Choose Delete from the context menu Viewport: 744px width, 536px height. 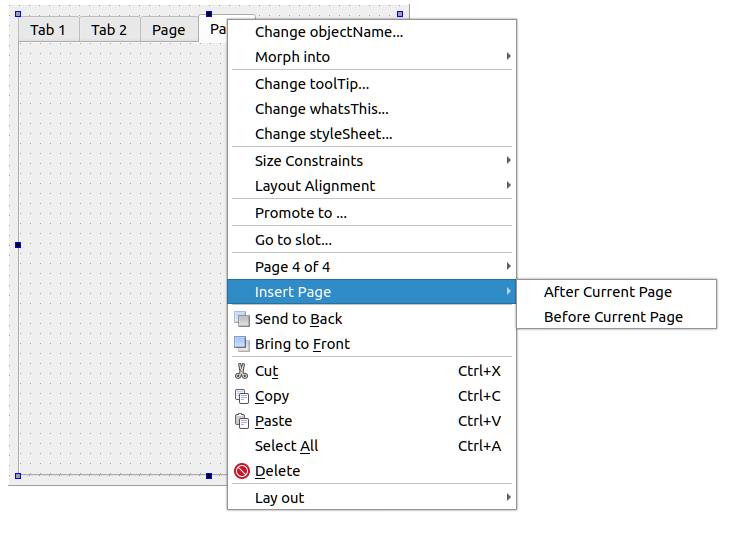point(372,471)
